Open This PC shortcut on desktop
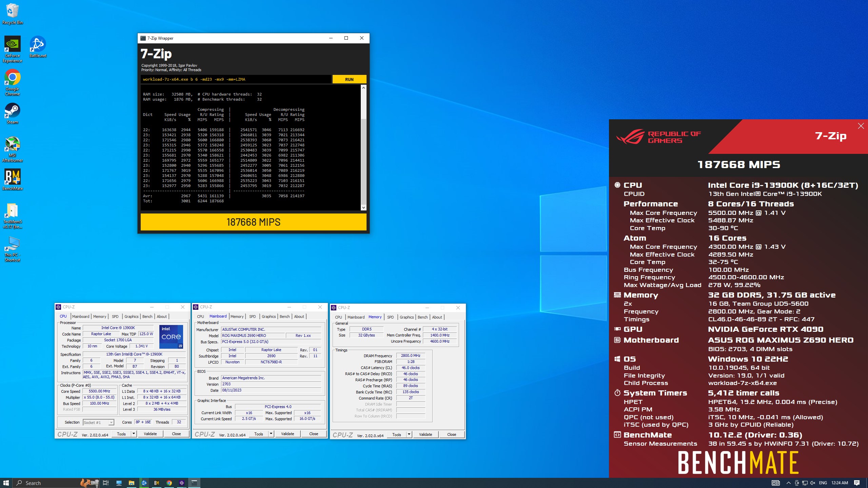Screen dimensions: 868x488 coord(12,249)
